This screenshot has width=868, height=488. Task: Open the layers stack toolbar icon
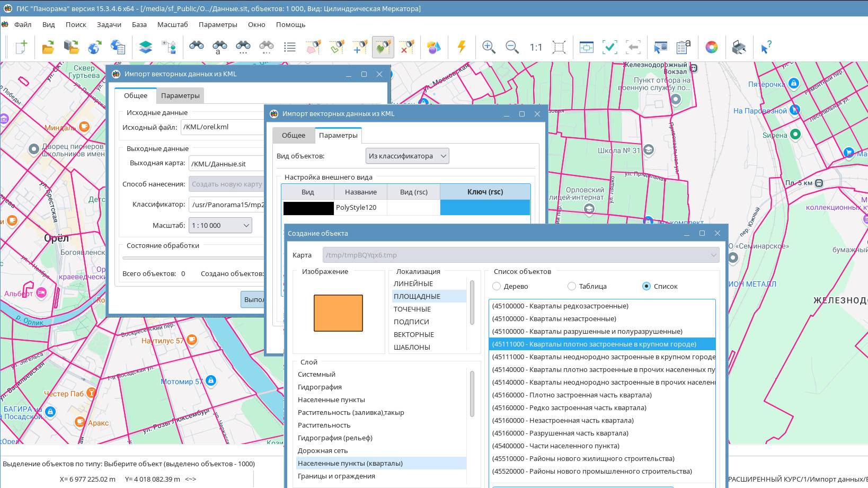(x=145, y=47)
